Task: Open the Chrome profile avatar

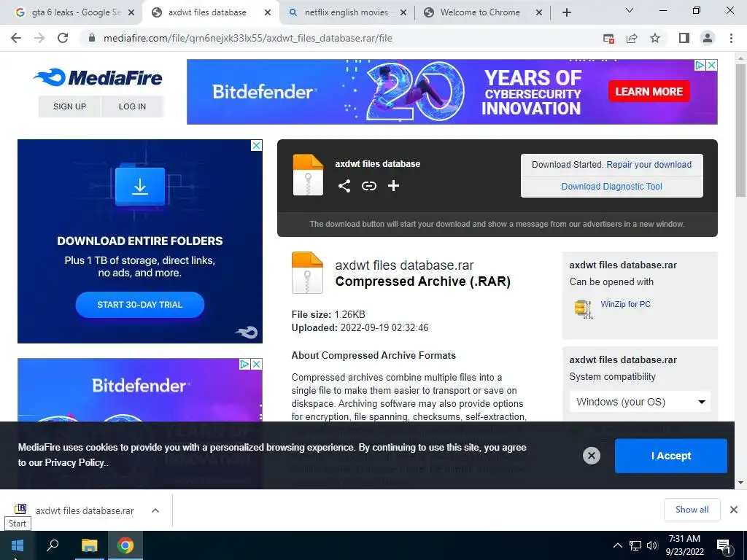Action: click(708, 38)
